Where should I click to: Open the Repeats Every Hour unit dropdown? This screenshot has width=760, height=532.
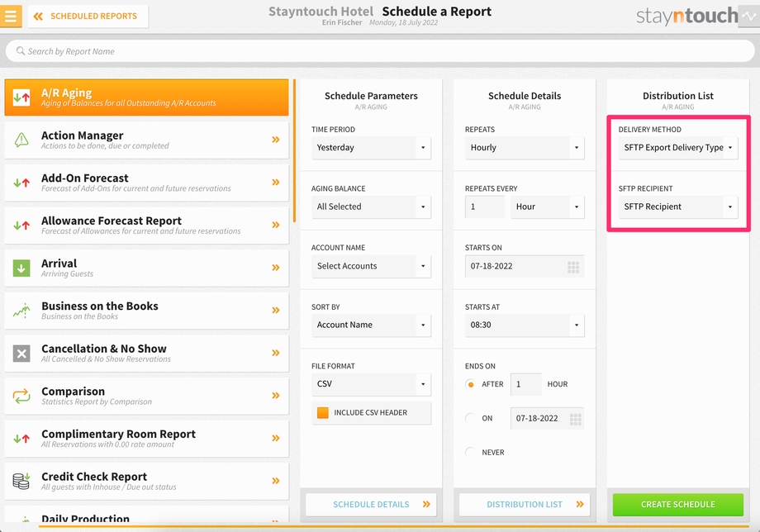tap(547, 207)
